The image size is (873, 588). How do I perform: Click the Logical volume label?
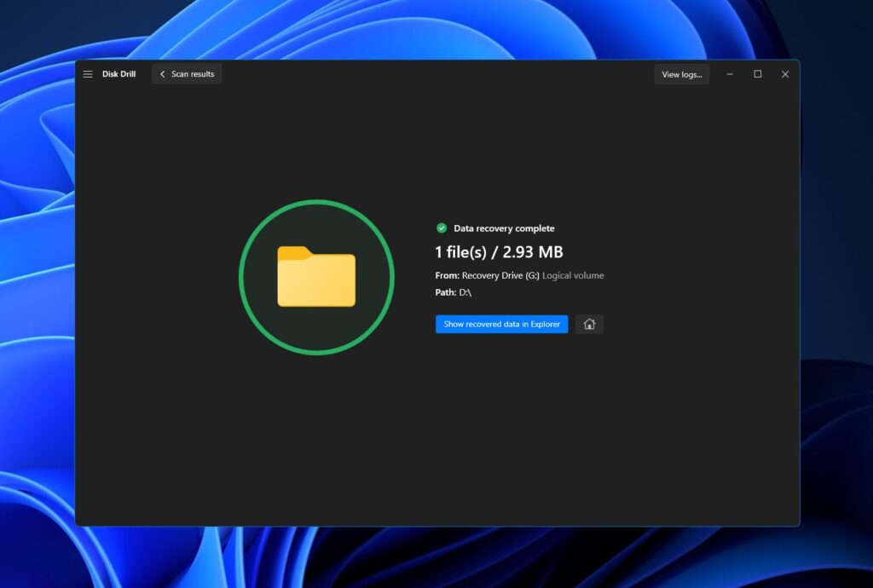click(x=574, y=275)
